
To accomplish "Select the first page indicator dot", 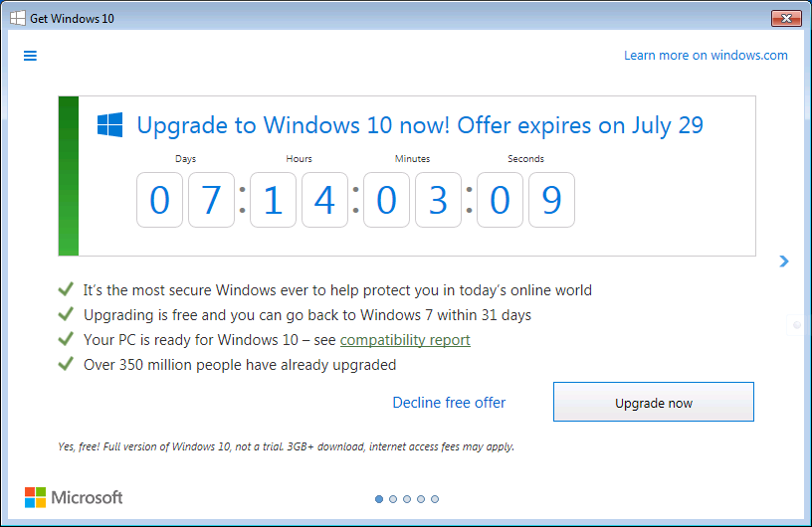I will (379, 499).
